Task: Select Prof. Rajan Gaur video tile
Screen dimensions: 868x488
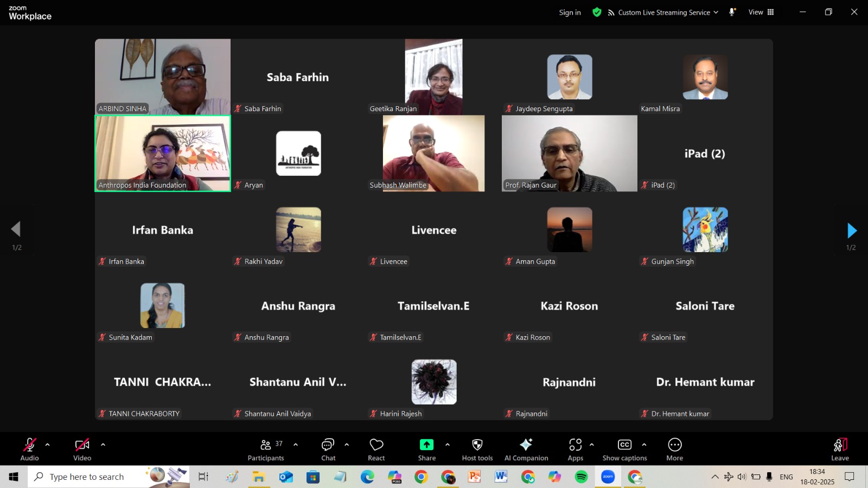Action: pos(570,153)
